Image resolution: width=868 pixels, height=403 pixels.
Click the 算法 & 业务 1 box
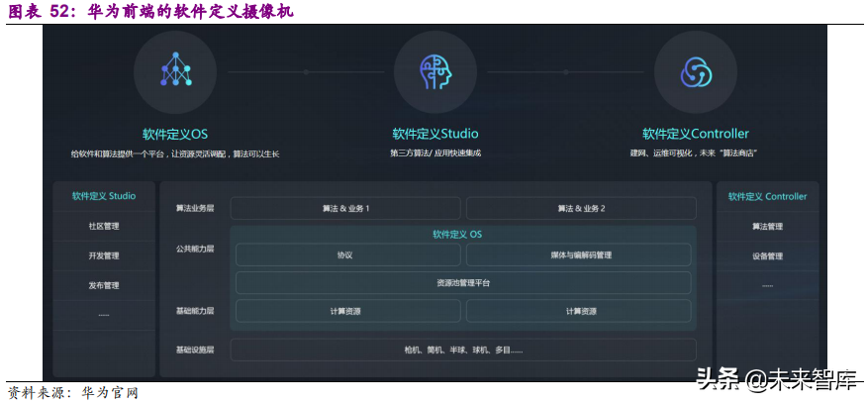click(345, 209)
